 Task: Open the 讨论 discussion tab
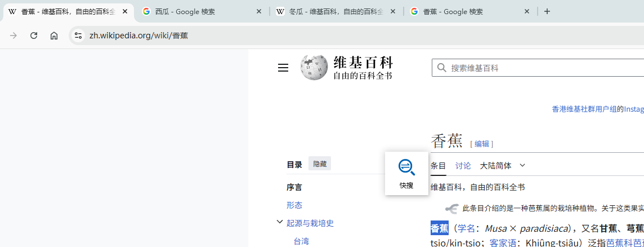[x=463, y=165]
